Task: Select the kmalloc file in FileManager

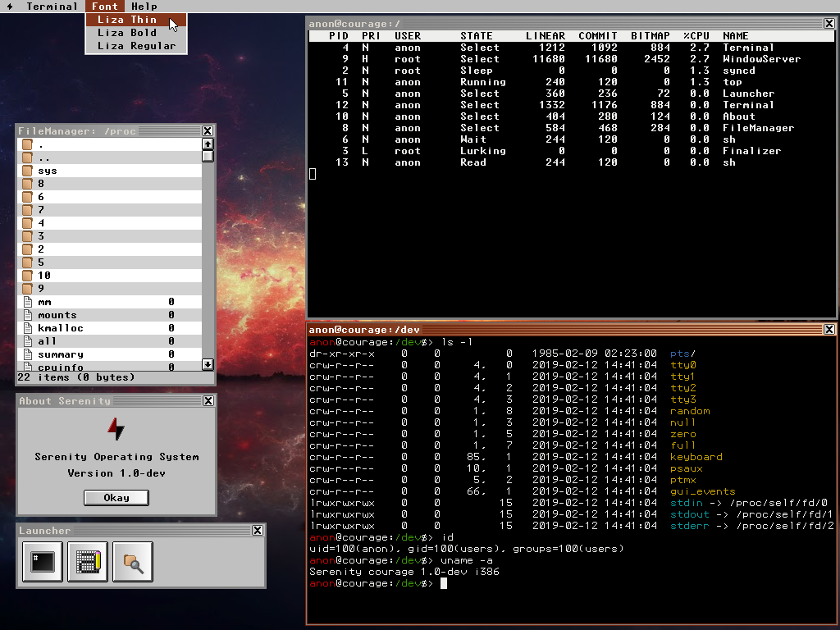Action: pyautogui.click(x=60, y=328)
